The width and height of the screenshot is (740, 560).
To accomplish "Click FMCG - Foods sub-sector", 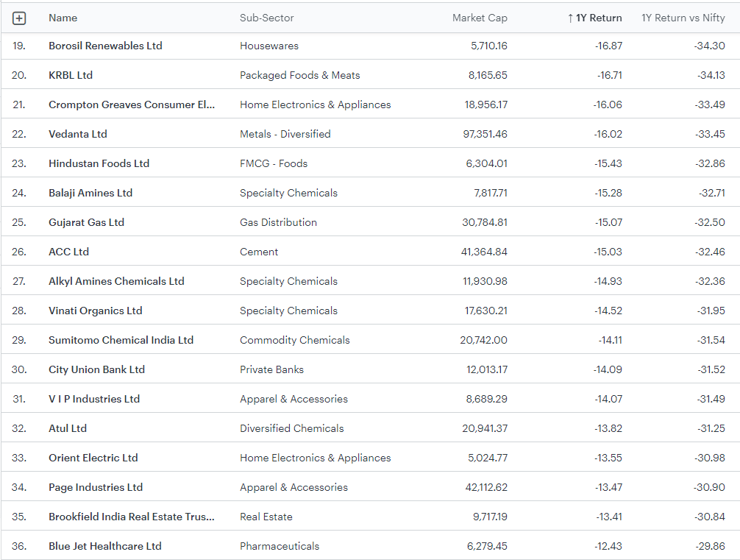I will click(x=274, y=163).
